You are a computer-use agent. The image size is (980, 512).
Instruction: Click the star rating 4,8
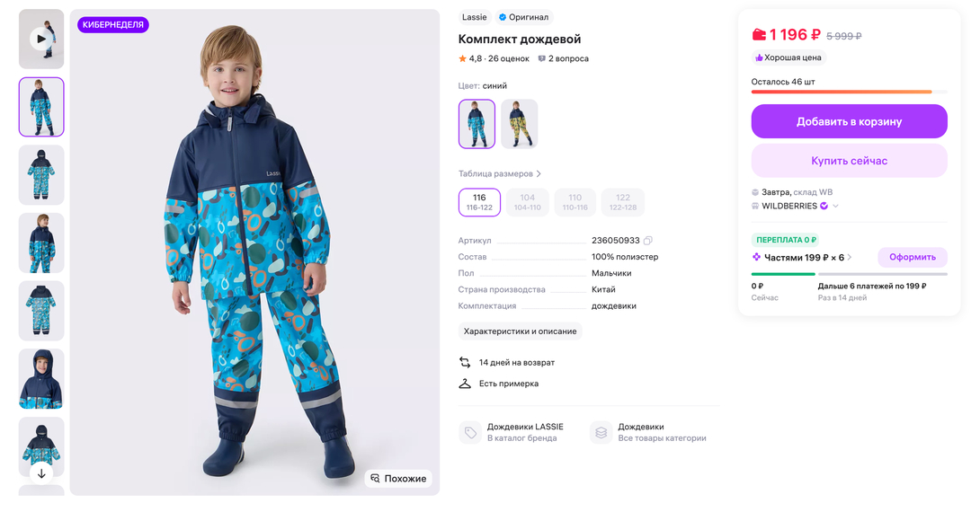pos(470,58)
